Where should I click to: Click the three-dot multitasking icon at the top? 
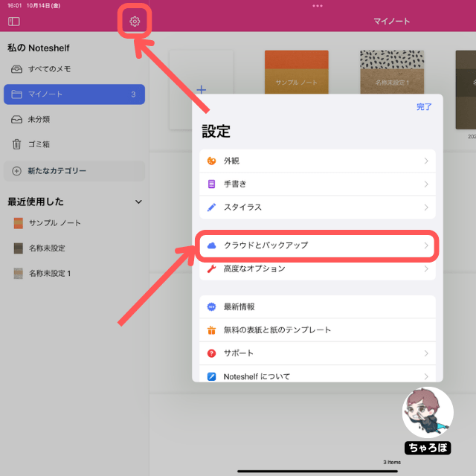click(x=318, y=6)
